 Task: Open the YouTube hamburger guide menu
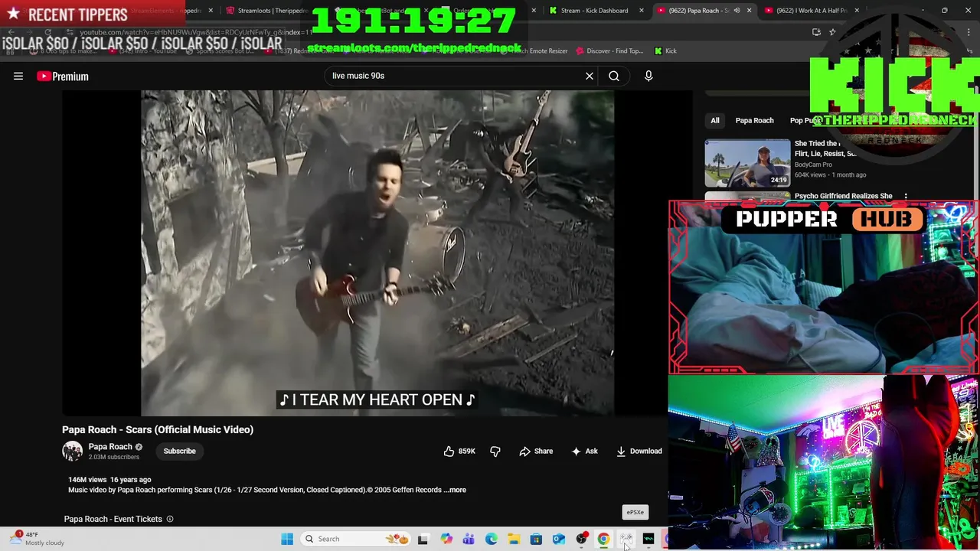coord(18,76)
